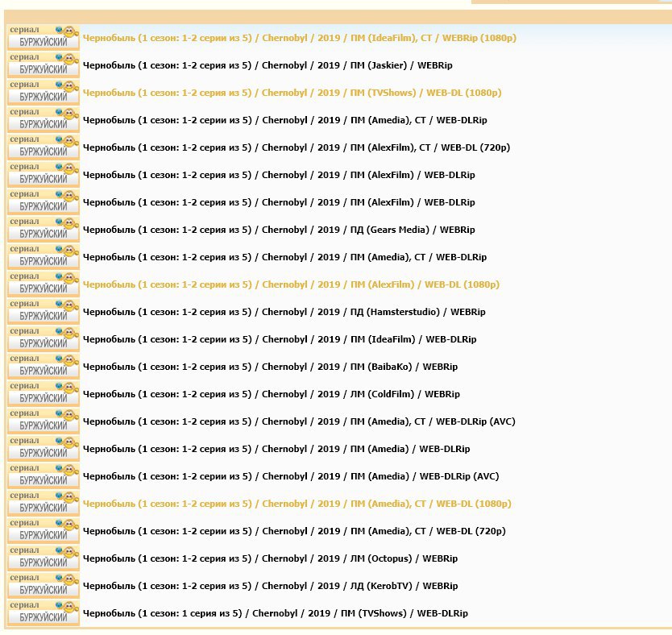Click series badge beside Amedia WEB-DLRip without СТ or AVC
Image resolution: width=672 pixels, height=635 pixels.
(x=44, y=449)
